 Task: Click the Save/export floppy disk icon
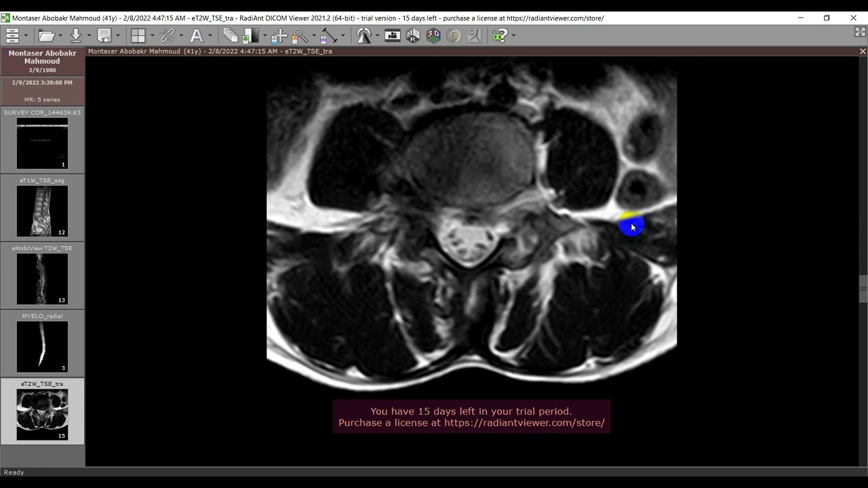[104, 35]
